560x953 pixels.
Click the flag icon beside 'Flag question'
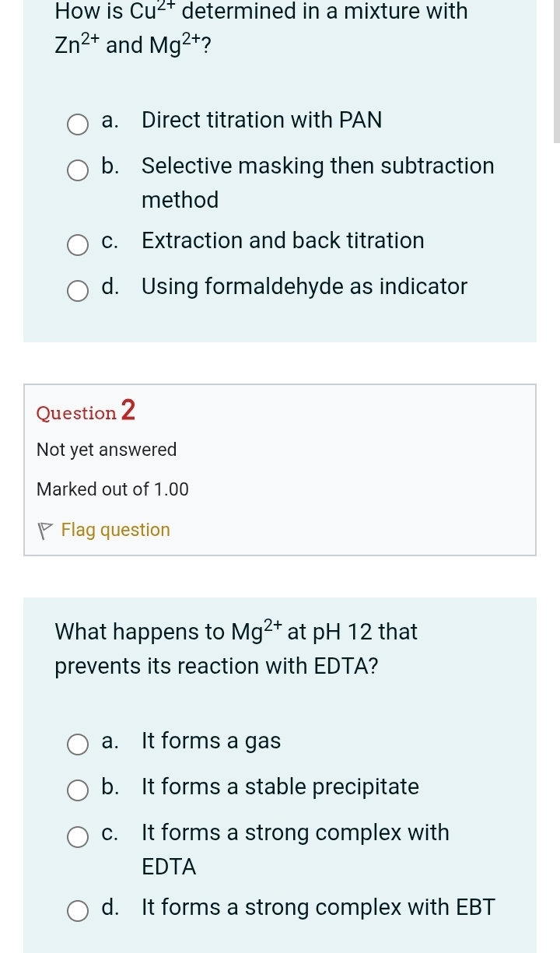coord(46,531)
